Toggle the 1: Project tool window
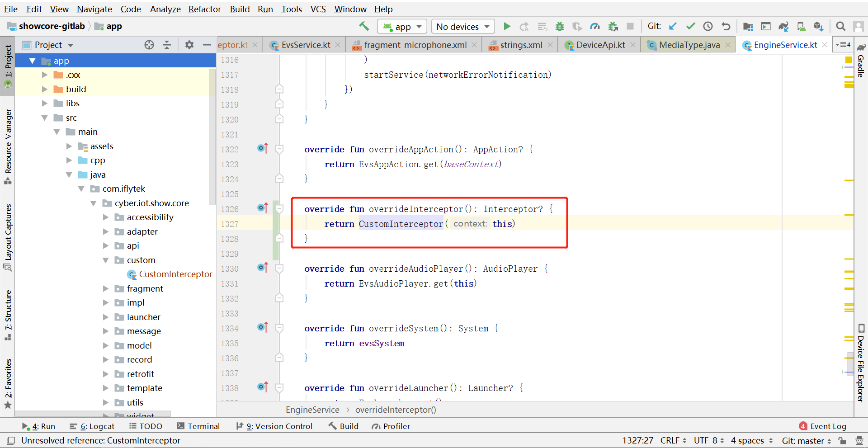 [8, 66]
